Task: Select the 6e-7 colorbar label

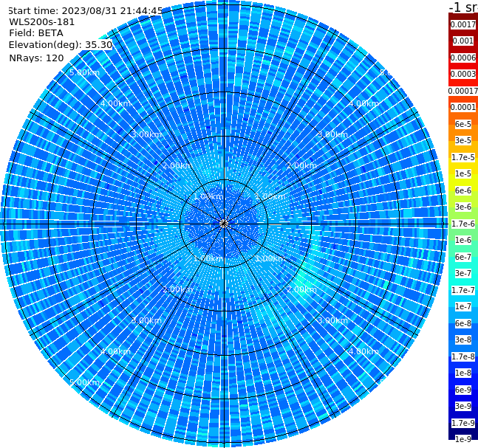Action: click(463, 257)
